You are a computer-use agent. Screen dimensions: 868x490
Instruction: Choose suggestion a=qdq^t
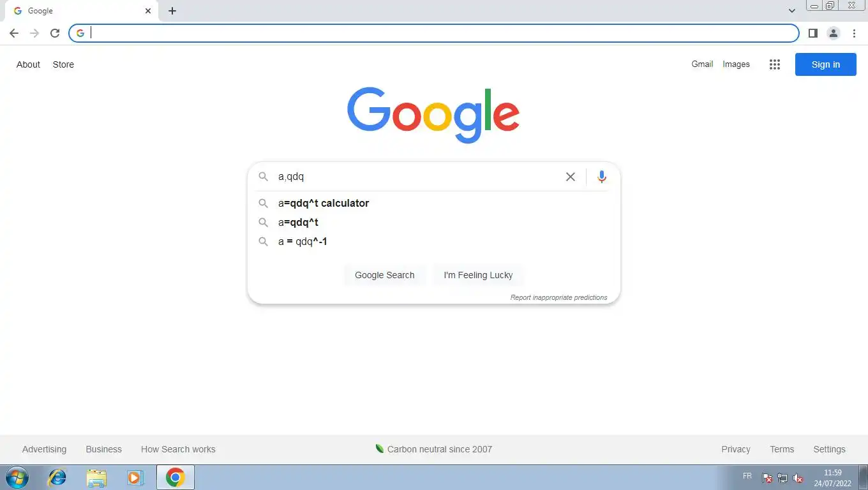pos(434,222)
